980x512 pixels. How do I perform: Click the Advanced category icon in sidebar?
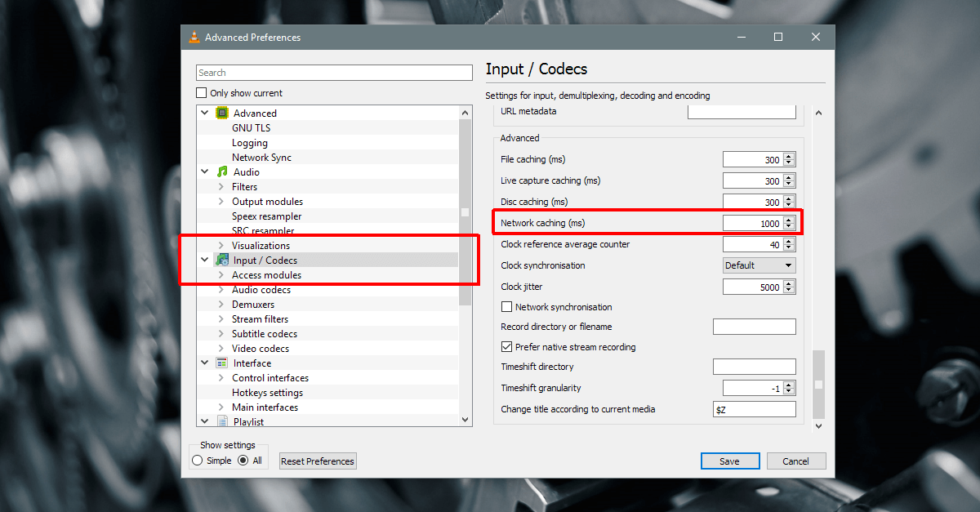click(x=220, y=113)
